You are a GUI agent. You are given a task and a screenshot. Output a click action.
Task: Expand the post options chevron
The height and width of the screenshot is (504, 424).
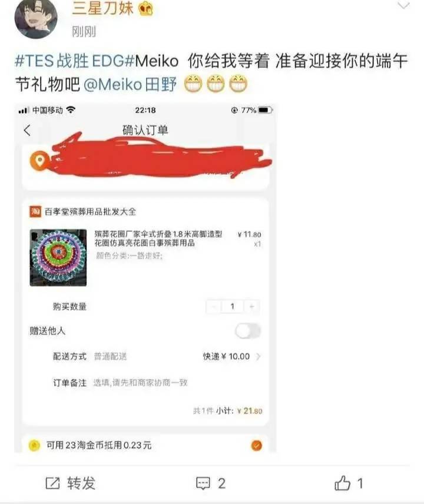(x=403, y=6)
